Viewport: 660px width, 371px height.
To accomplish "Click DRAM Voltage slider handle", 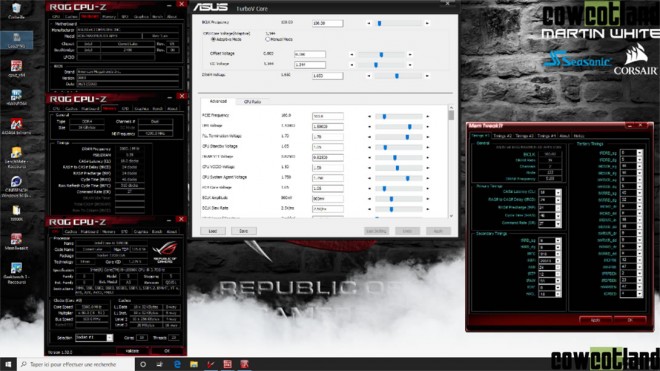I will [x=397, y=76].
